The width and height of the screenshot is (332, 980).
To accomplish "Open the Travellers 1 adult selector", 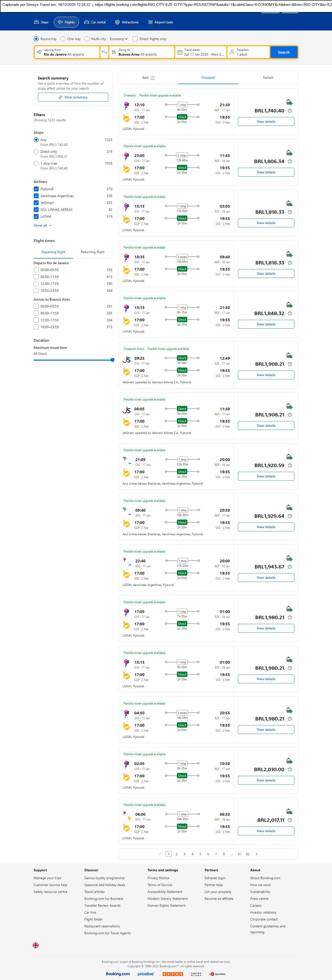I will point(248,52).
